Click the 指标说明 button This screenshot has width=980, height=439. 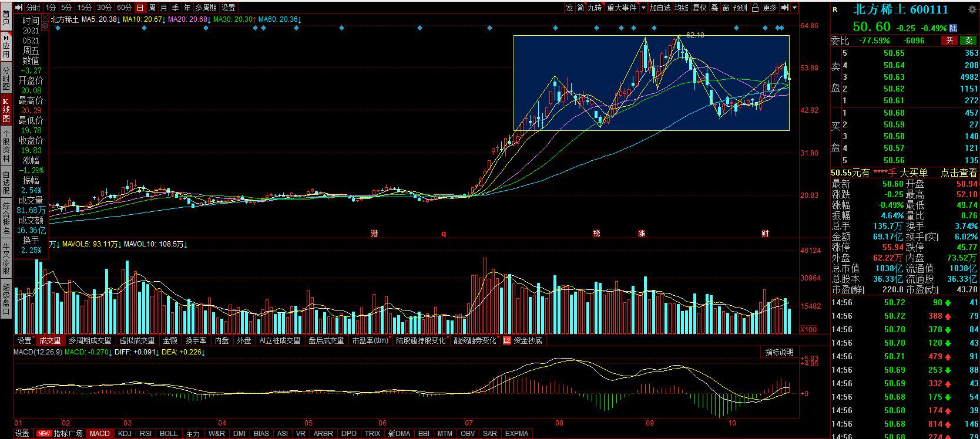[x=779, y=352]
